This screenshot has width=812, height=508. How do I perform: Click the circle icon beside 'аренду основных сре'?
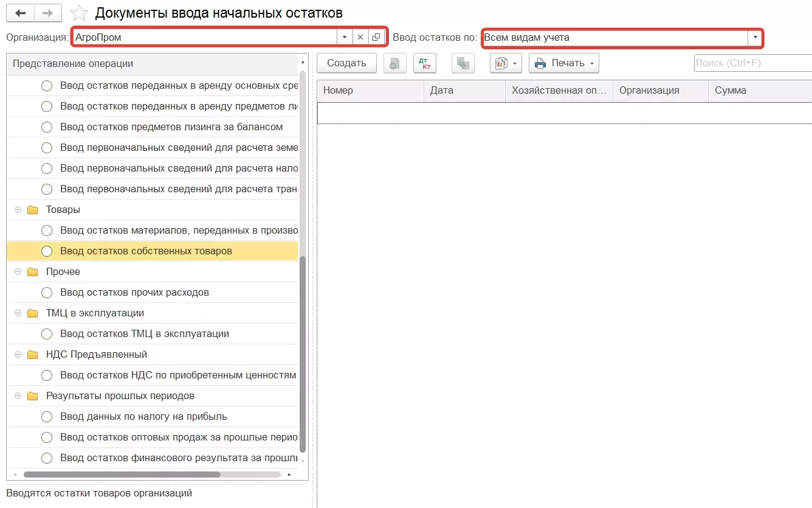pyautogui.click(x=47, y=86)
